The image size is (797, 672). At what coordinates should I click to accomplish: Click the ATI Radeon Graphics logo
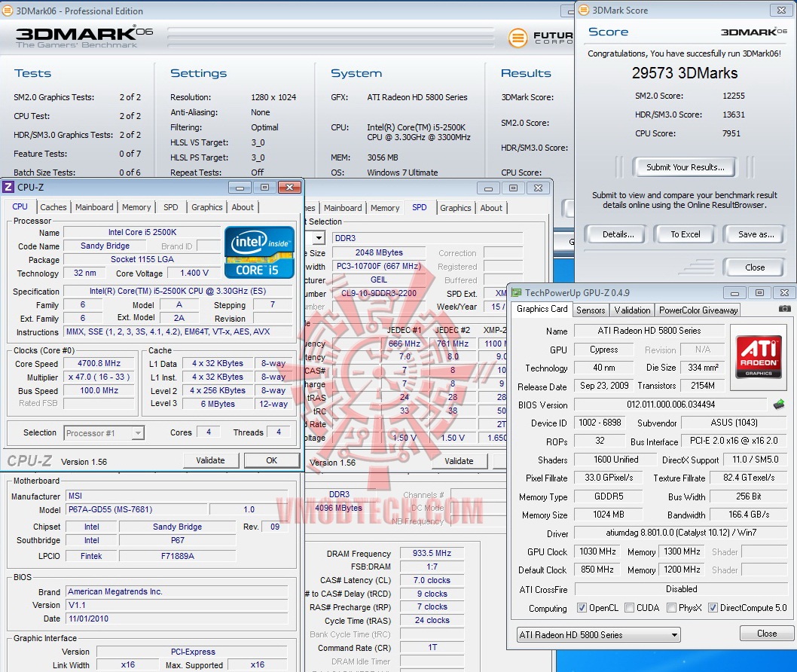pos(758,356)
